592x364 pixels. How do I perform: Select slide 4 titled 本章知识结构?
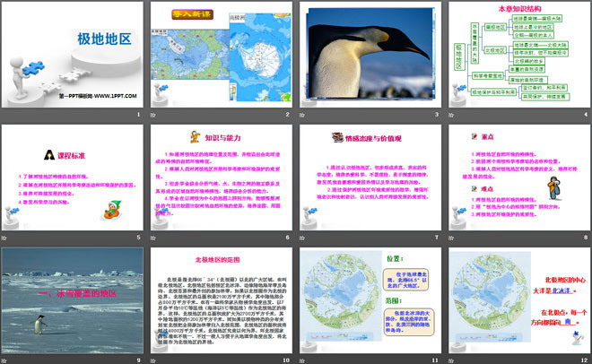(519, 55)
